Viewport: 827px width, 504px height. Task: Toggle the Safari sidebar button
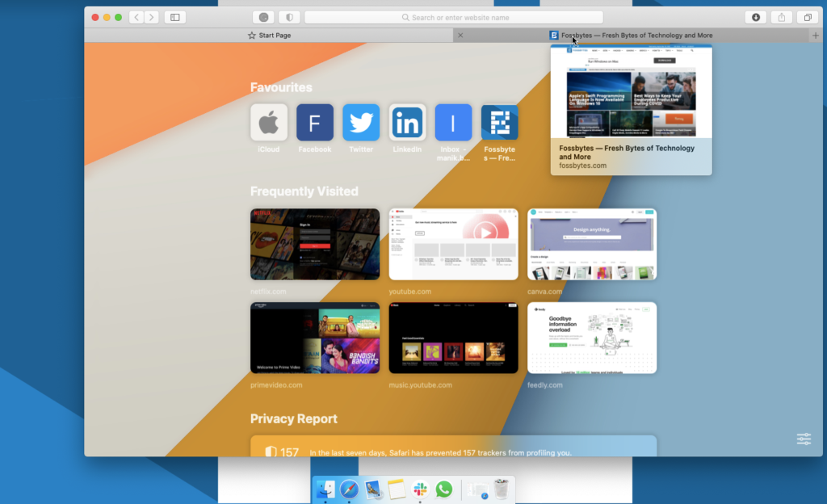click(x=175, y=18)
